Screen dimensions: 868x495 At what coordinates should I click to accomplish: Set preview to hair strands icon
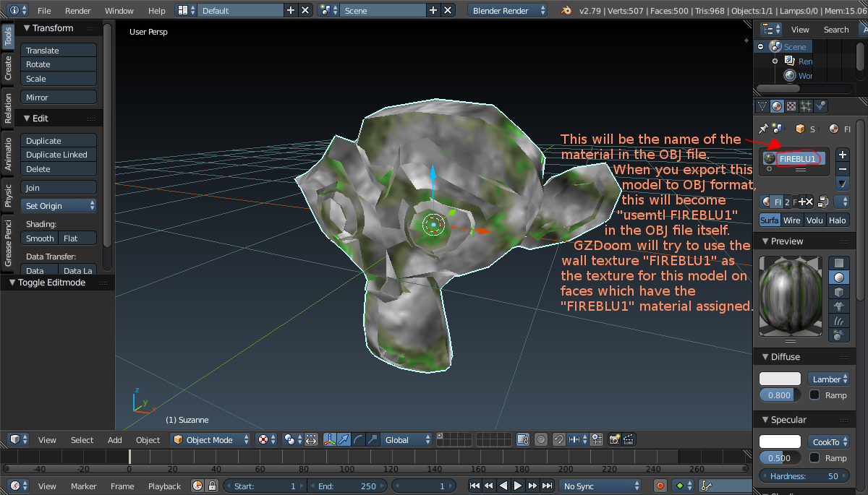tap(838, 322)
